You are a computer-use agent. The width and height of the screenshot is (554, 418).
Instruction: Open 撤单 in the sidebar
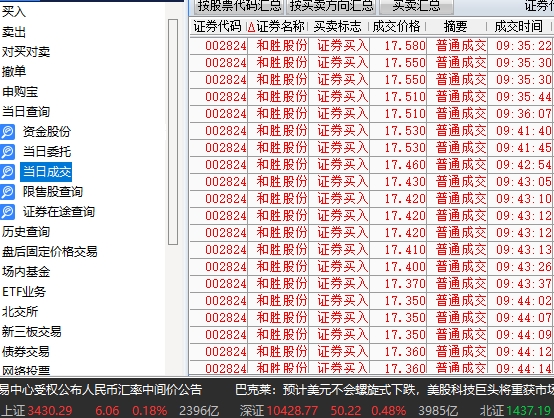[x=14, y=72]
